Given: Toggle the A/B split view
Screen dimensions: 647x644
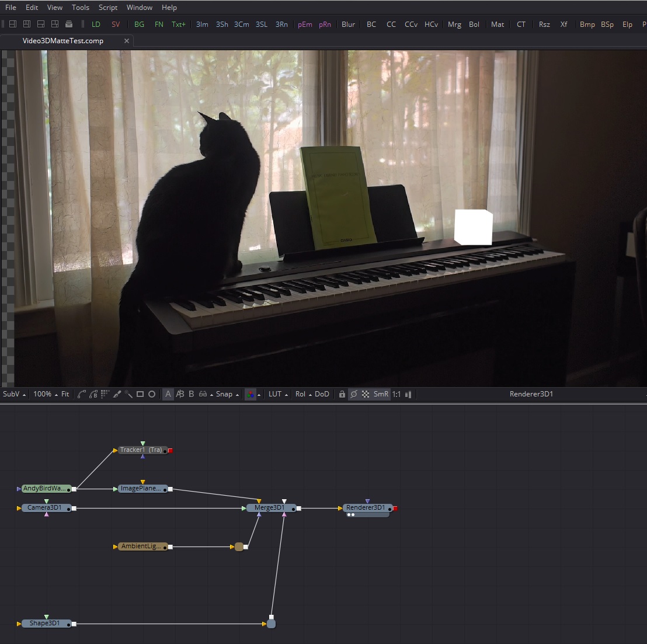Looking at the screenshot, I should (x=180, y=394).
